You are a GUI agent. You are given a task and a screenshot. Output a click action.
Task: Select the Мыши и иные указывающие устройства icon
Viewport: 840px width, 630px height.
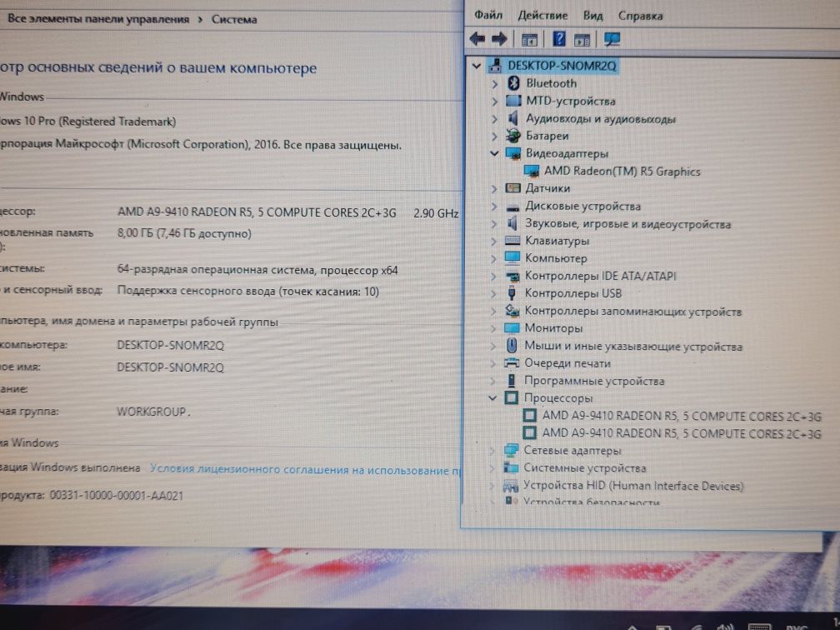(x=512, y=346)
